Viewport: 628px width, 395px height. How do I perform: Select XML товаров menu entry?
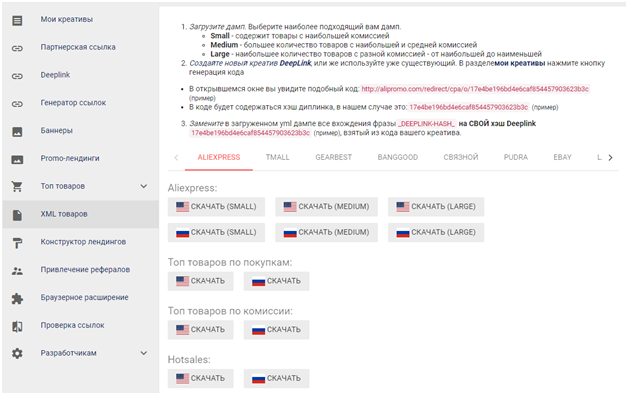coord(80,214)
